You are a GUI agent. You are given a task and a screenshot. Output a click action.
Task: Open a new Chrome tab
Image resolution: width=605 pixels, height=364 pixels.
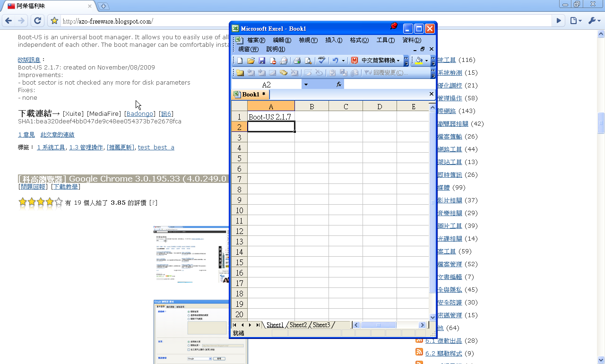(x=104, y=6)
